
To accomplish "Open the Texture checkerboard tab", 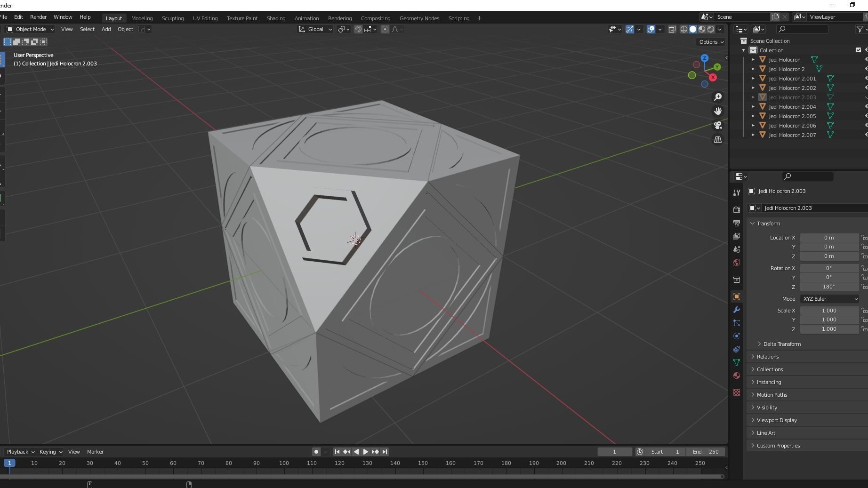I will coord(737,392).
